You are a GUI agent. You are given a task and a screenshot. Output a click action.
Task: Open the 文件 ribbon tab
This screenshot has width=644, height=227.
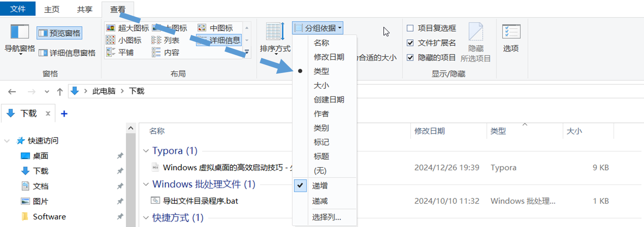(18, 9)
